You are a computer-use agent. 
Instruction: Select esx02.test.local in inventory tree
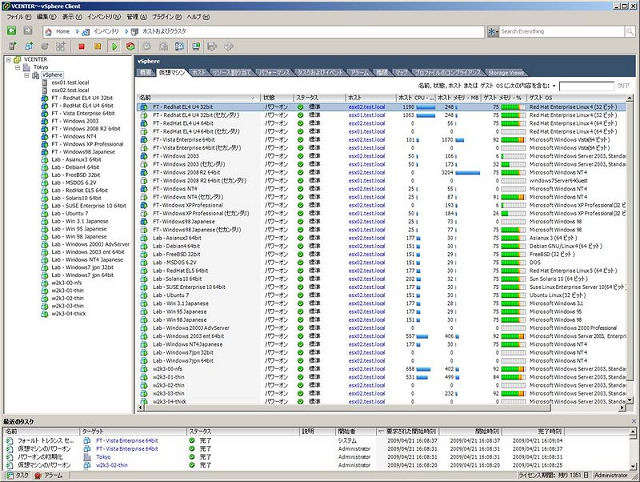point(70,90)
